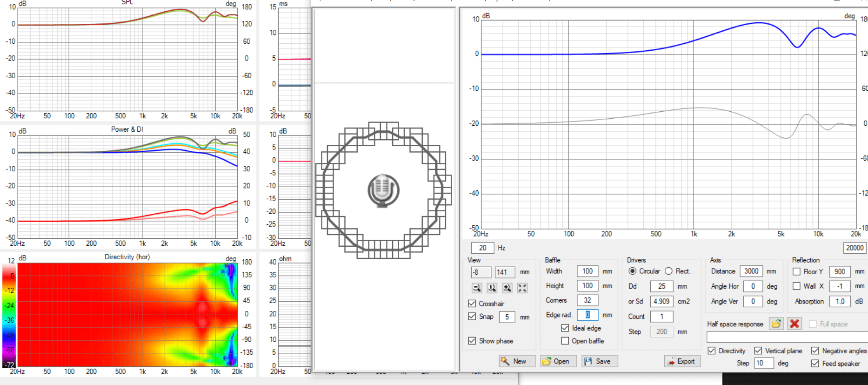Click the zoom in magnifier icon
This screenshot has height=385, width=868.
pyautogui.click(x=507, y=288)
